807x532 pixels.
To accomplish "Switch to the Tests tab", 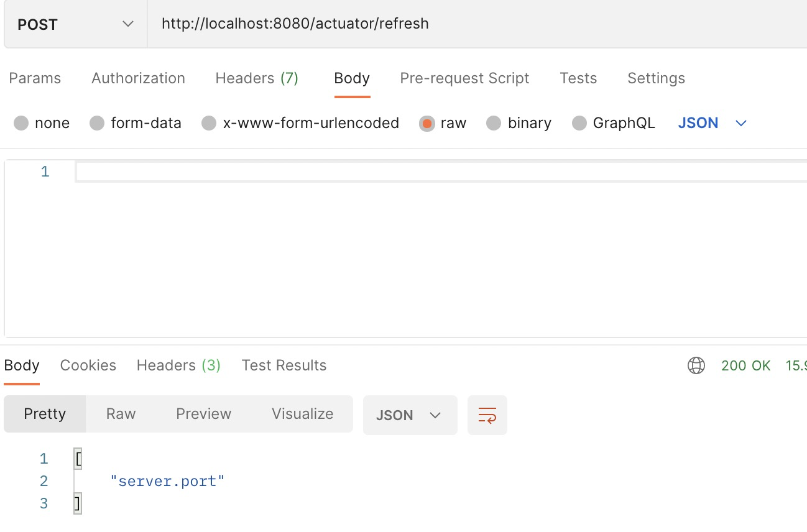I will coord(578,78).
